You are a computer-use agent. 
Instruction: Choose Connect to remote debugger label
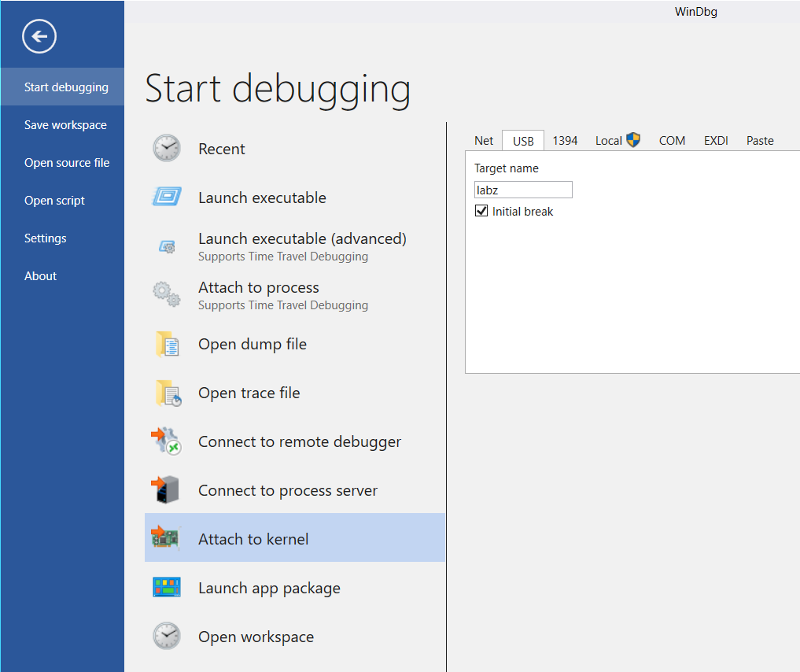pyautogui.click(x=300, y=442)
